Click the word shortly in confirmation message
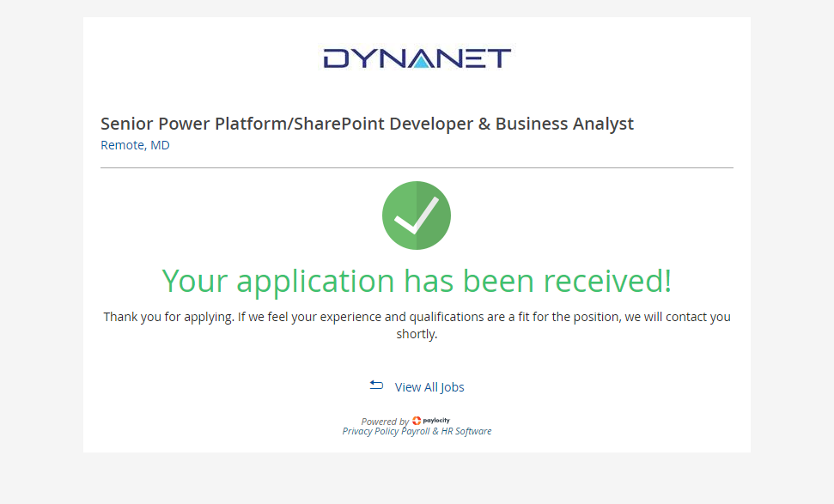Image resolution: width=834 pixels, height=504 pixels. 417,334
